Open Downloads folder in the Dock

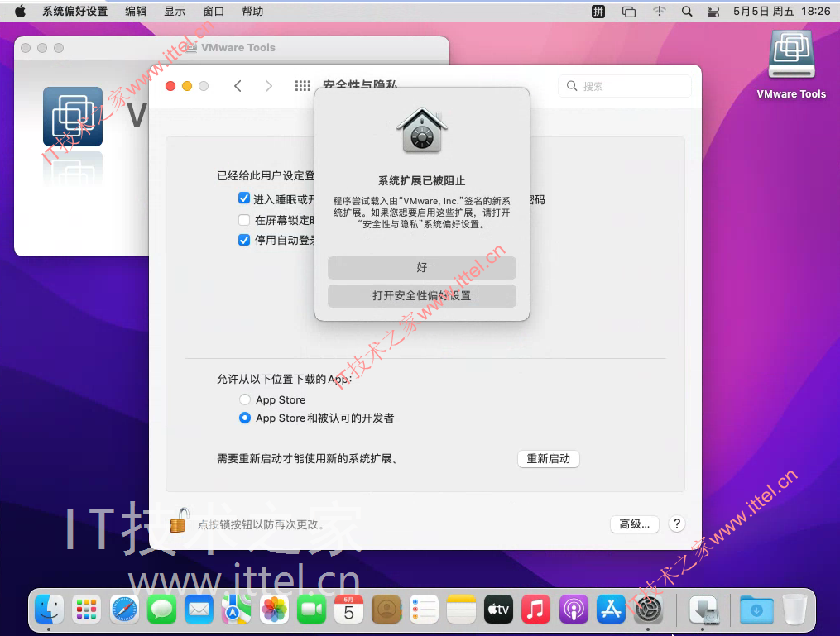click(x=756, y=610)
